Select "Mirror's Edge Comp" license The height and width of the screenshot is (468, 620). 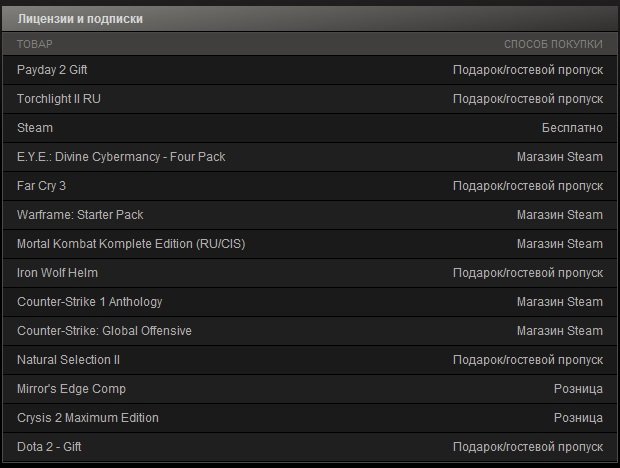(310, 389)
